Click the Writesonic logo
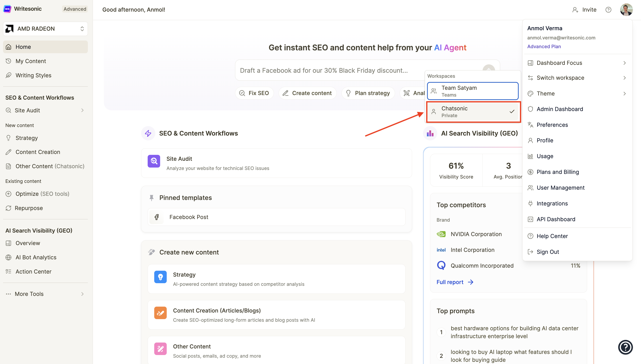This screenshot has height=364, width=641. pos(7,9)
